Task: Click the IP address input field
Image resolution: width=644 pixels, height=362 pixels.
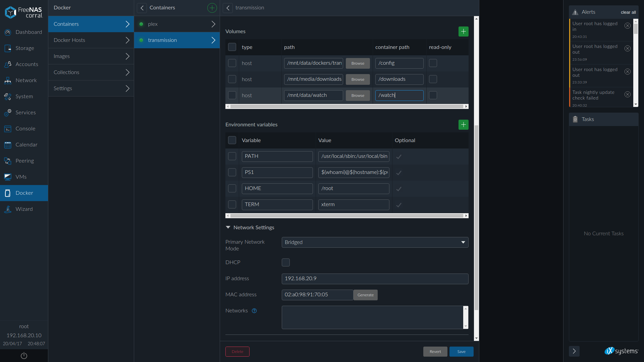Action: (375, 279)
